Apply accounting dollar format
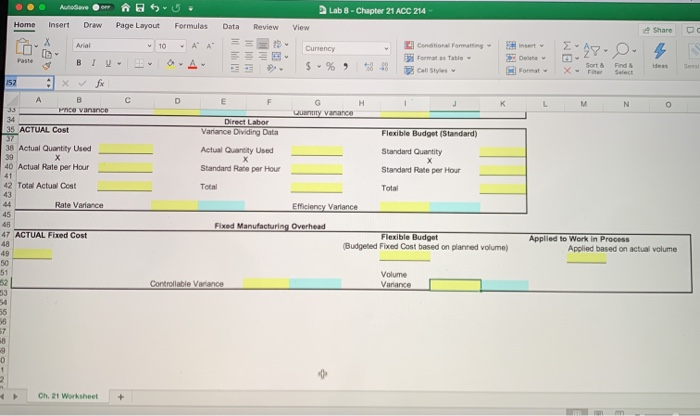This screenshot has height=416, width=700. tap(308, 67)
